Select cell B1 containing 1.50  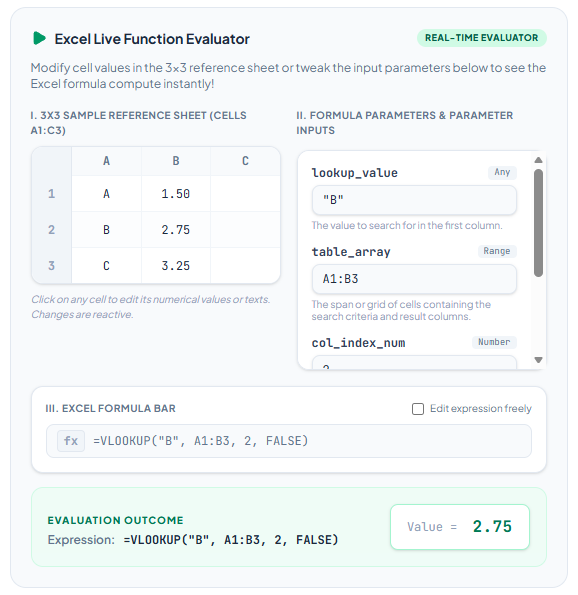(176, 194)
